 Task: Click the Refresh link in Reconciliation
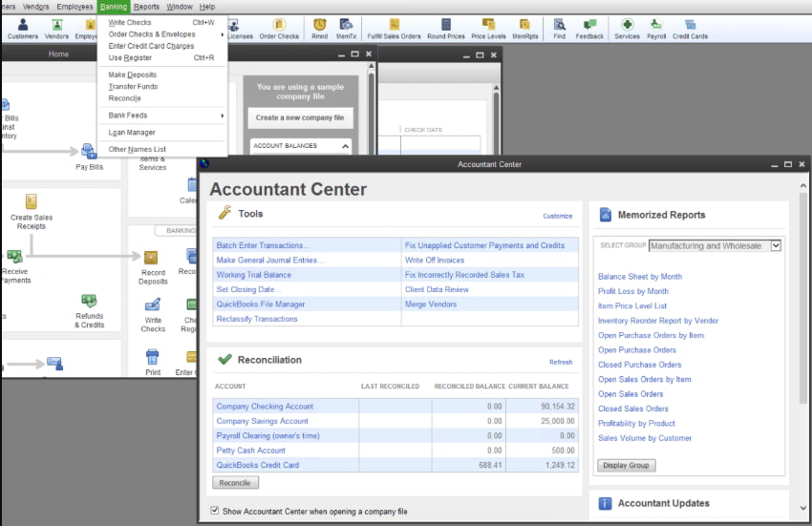[x=561, y=362]
